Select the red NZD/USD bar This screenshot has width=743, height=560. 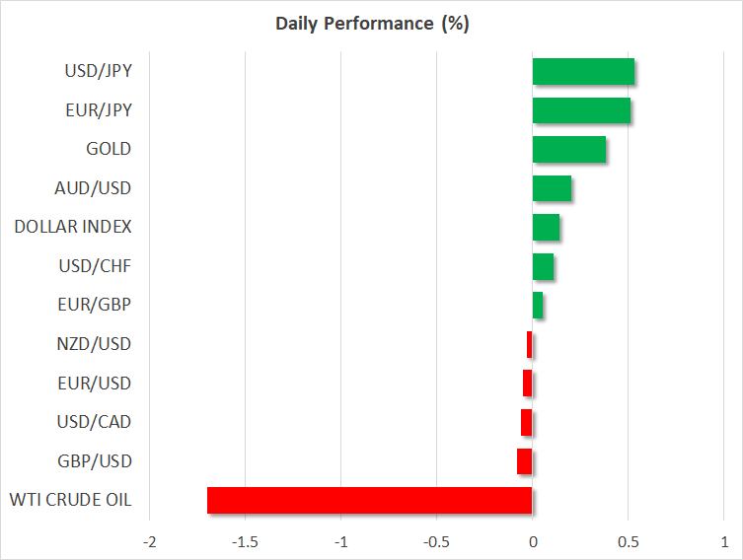(x=530, y=344)
